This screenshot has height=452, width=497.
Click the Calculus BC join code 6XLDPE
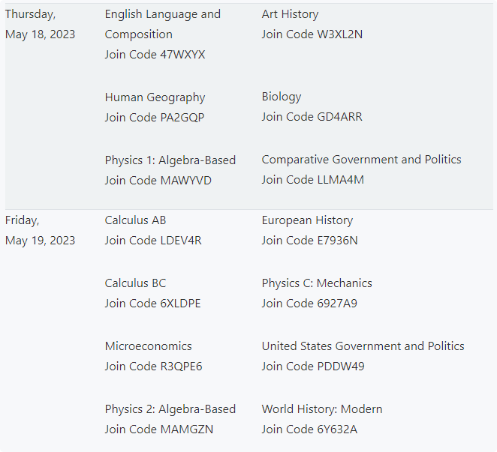(153, 303)
